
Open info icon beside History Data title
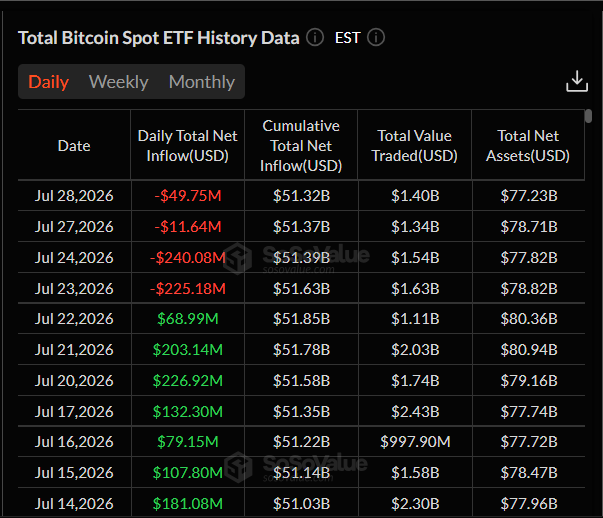[x=315, y=38]
